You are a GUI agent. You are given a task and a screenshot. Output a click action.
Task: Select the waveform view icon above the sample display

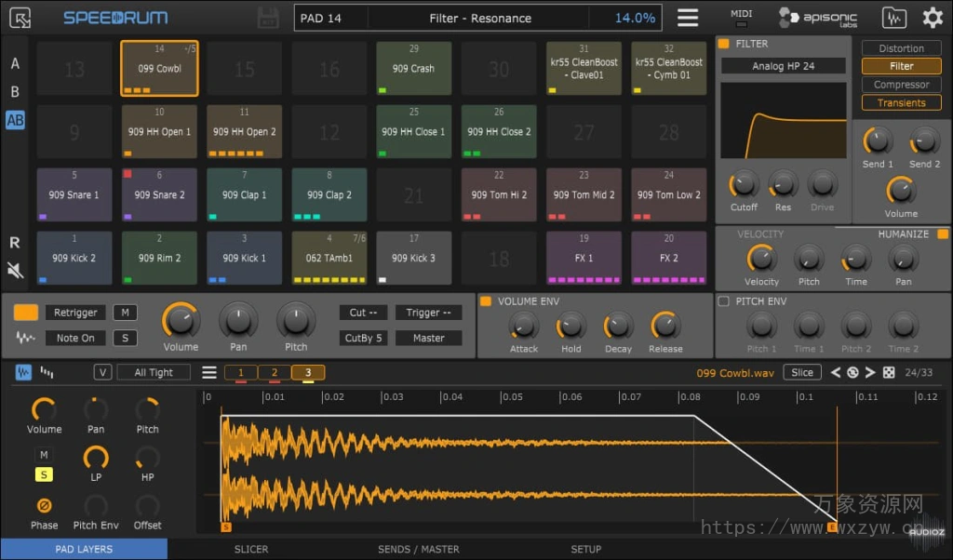pos(23,371)
